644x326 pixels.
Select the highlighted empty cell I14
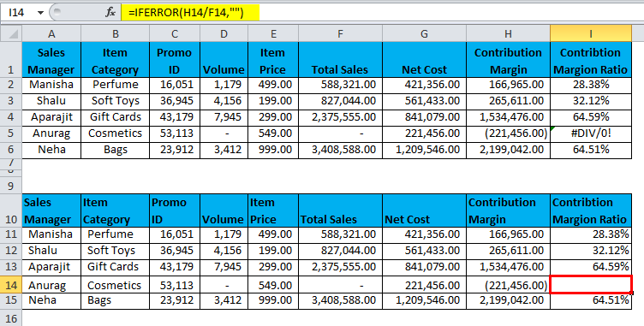click(x=591, y=285)
